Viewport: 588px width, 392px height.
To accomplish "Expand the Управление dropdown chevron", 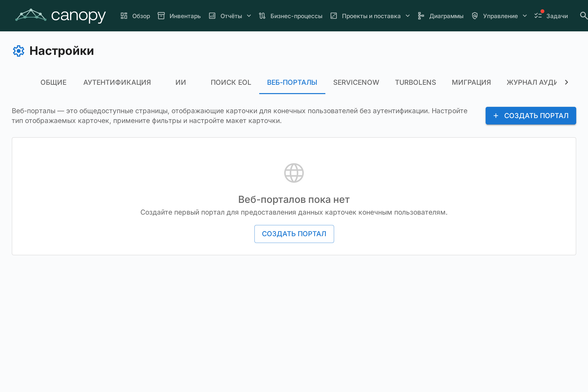I will tap(525, 16).
